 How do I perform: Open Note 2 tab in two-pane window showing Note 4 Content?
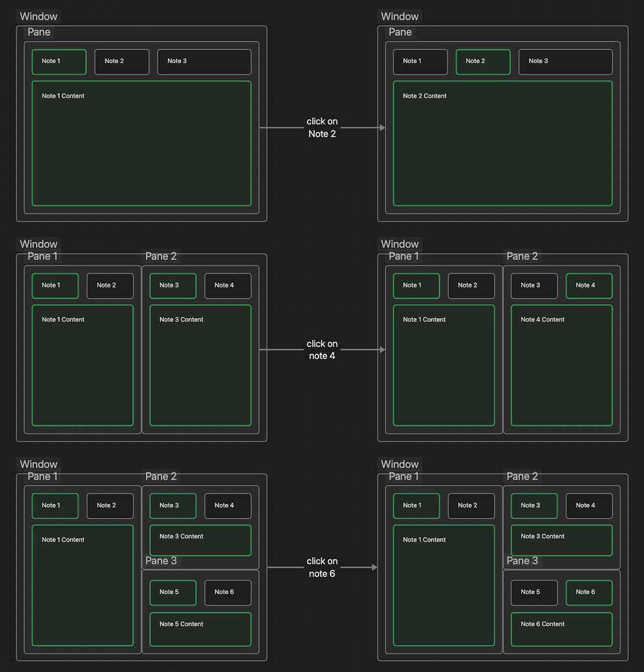pyautogui.click(x=472, y=286)
